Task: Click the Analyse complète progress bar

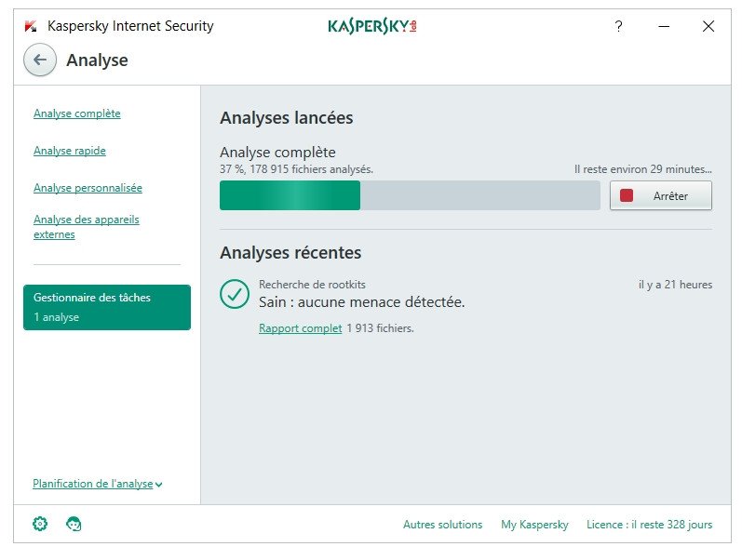Action: [x=410, y=195]
